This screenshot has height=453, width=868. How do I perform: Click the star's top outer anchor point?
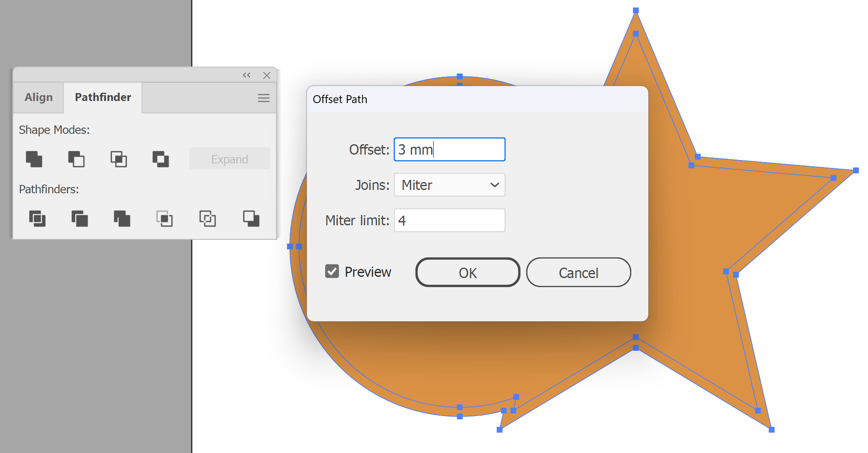pyautogui.click(x=636, y=10)
